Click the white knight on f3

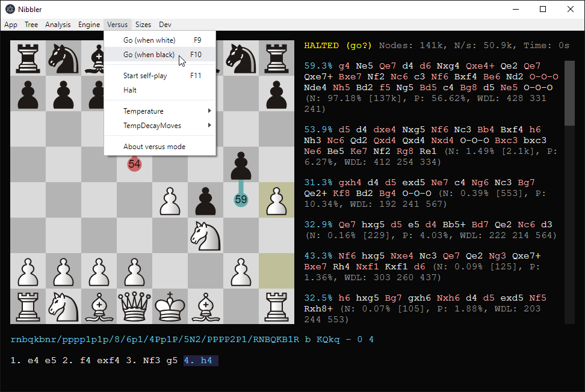(x=206, y=235)
